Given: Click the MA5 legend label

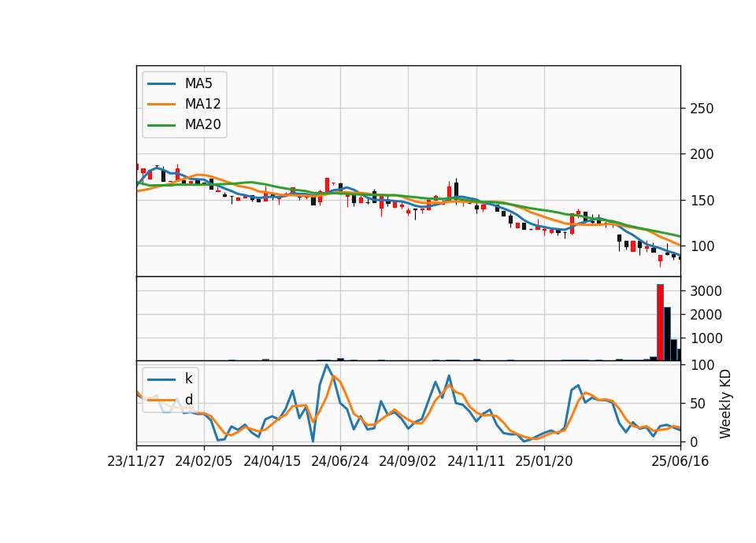Looking at the screenshot, I should click(198, 83).
